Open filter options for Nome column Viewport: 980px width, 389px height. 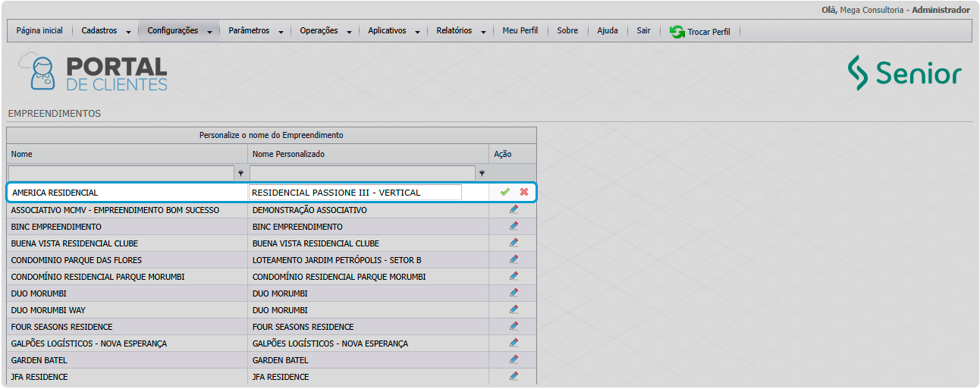click(240, 173)
